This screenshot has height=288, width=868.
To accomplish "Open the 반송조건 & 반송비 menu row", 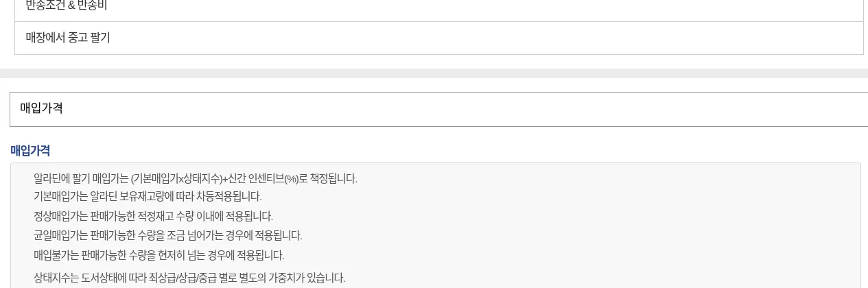I will (x=439, y=8).
